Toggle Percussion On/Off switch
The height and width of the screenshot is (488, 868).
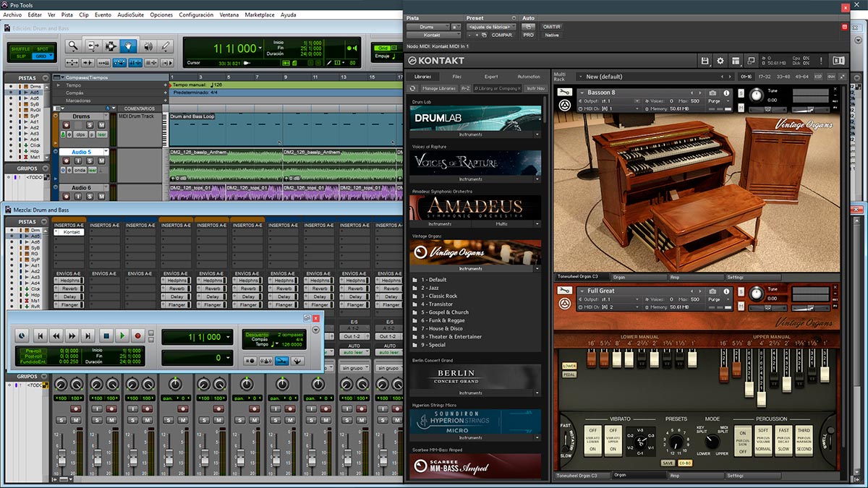(741, 440)
